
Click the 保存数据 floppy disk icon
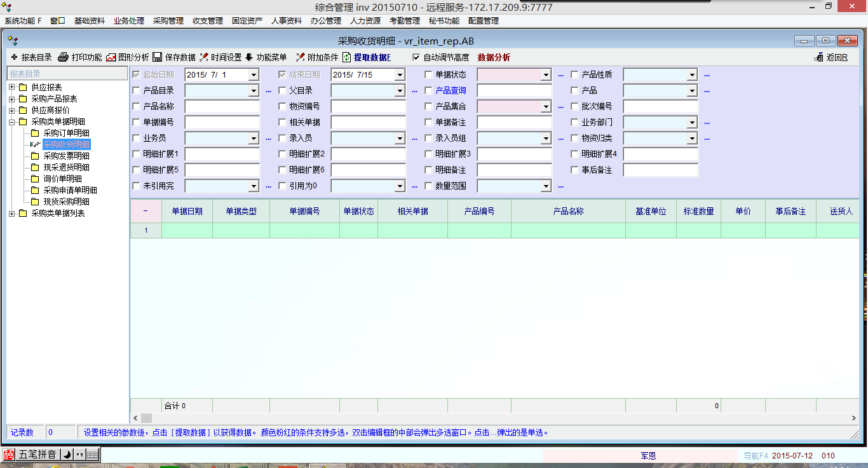[157, 57]
